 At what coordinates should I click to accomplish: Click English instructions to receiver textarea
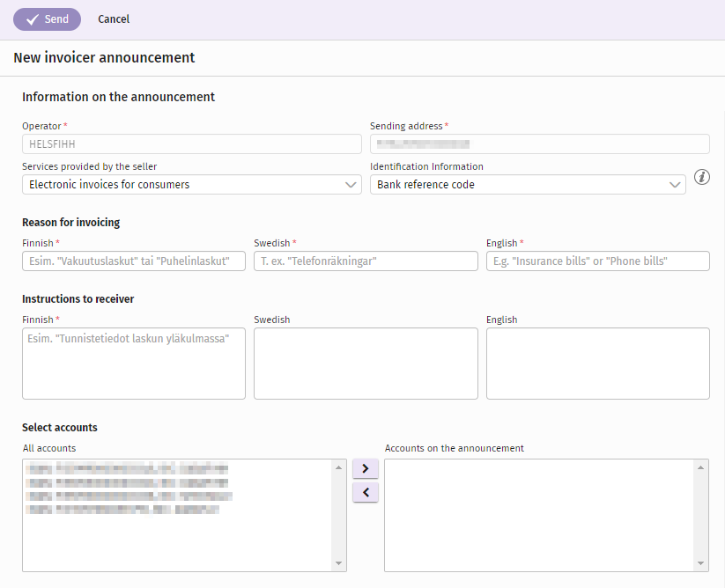598,364
